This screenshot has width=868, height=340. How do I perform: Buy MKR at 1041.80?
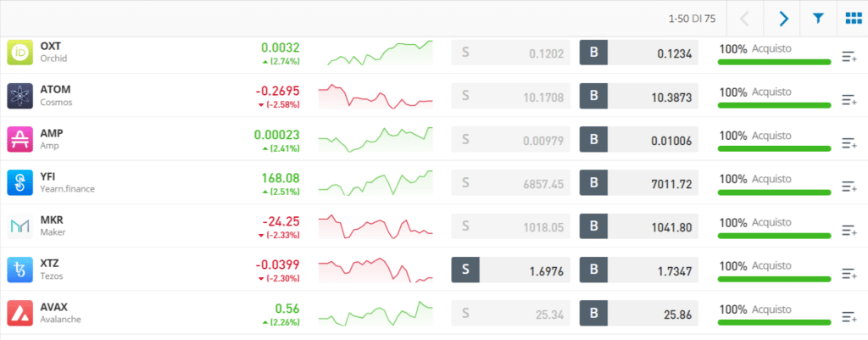click(639, 226)
